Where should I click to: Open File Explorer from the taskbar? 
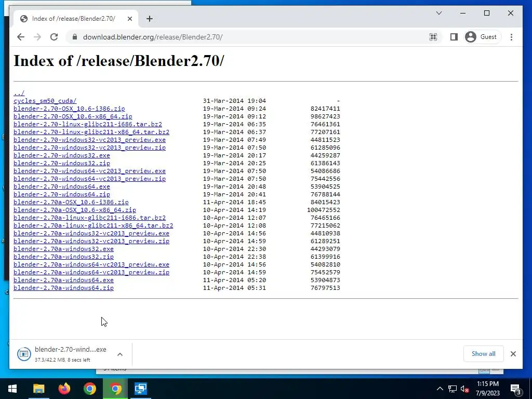tap(38, 389)
